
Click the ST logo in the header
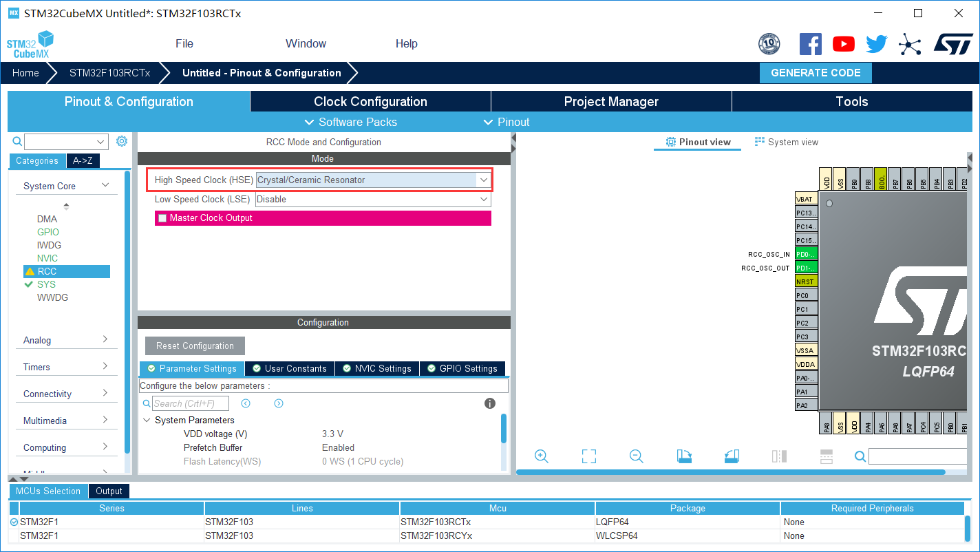[953, 44]
